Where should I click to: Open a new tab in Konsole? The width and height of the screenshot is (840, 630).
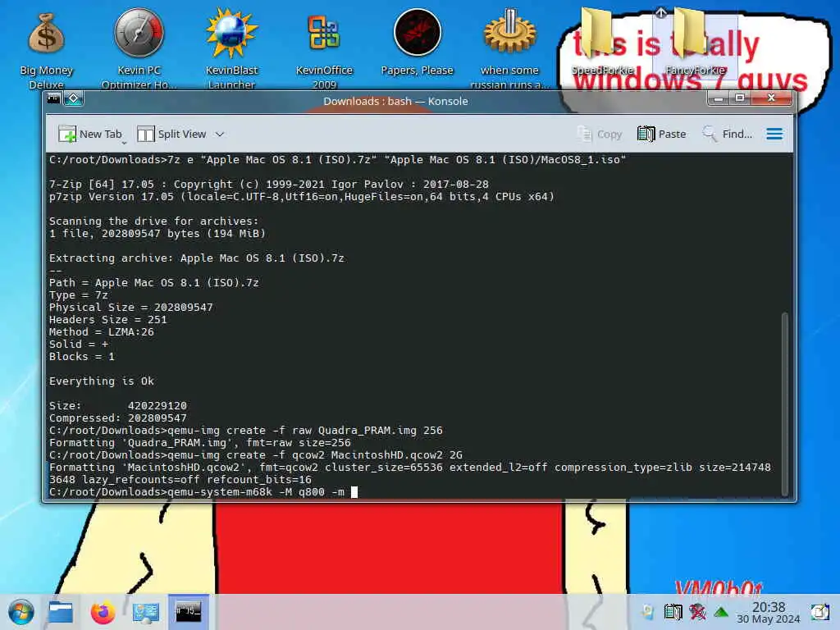click(90, 134)
